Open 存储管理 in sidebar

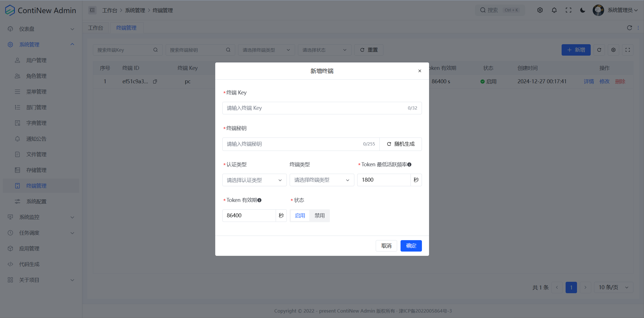(x=41, y=170)
